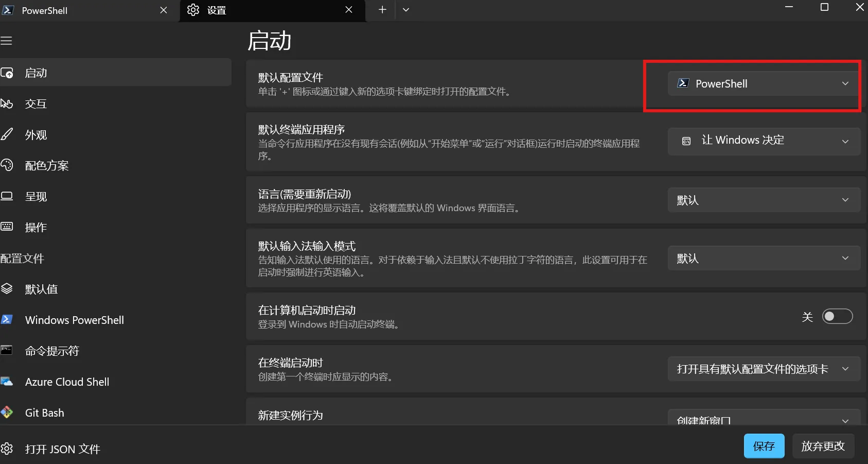Expand the 语言 language dropdown
This screenshot has height=464, width=868.
pyautogui.click(x=764, y=200)
